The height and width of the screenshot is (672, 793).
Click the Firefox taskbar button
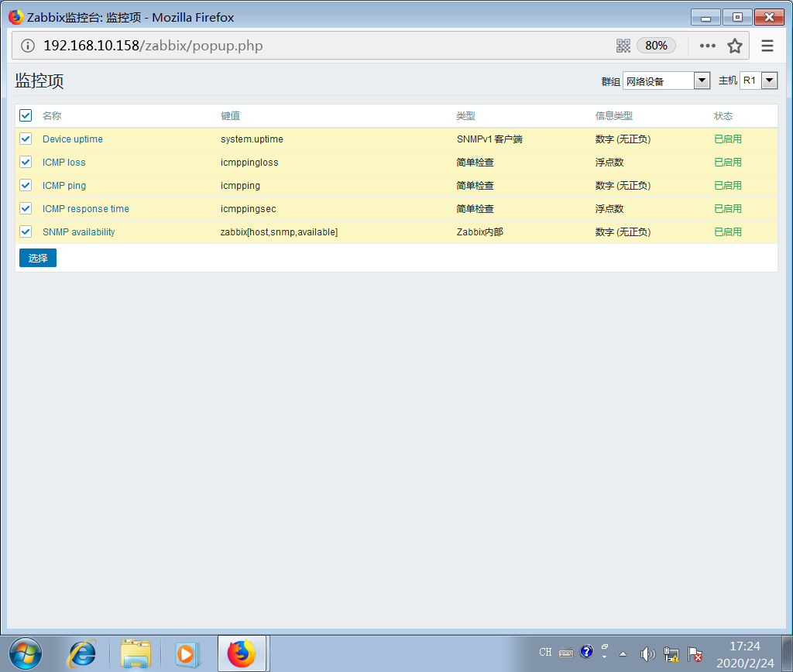242,653
